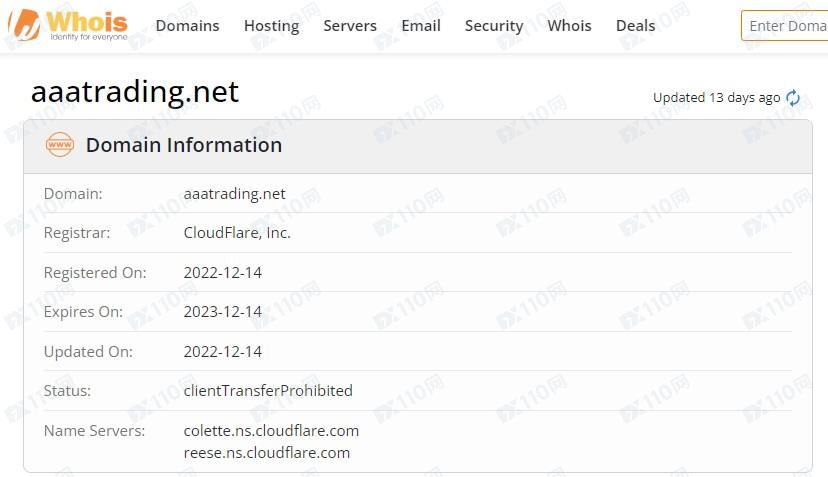The width and height of the screenshot is (828, 477).
Task: Click the domain value aaatrading.net
Action: (x=234, y=194)
